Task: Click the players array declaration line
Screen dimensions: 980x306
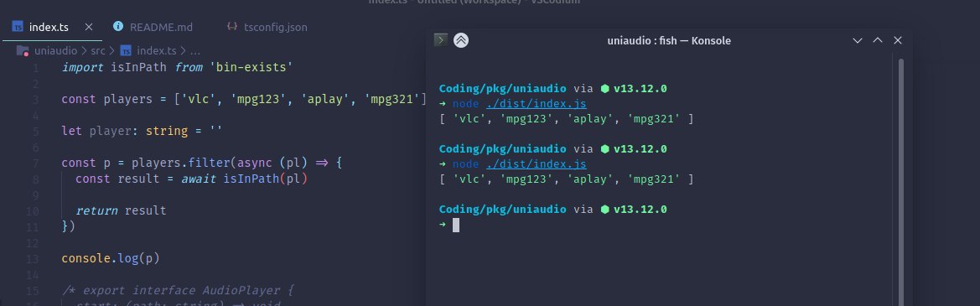Action: tap(244, 99)
